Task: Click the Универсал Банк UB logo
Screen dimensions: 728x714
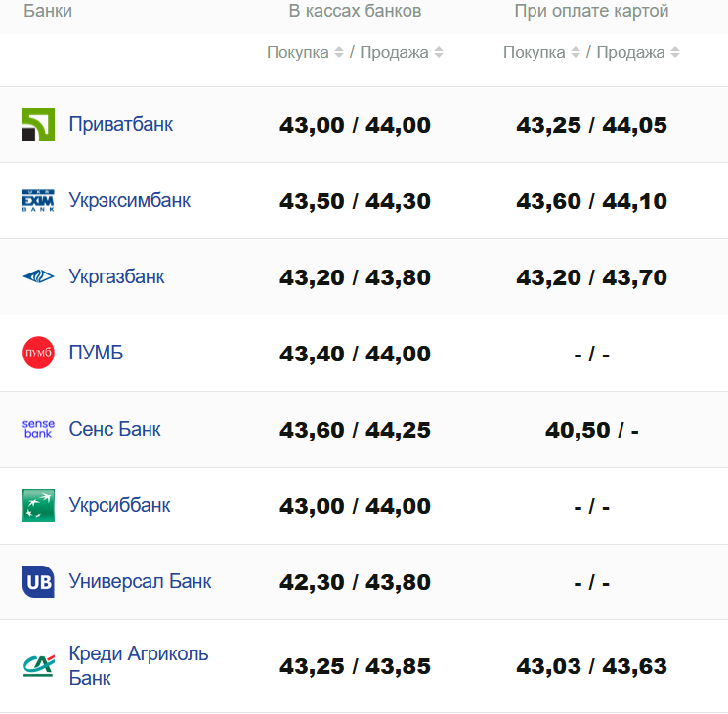Action: (38, 581)
